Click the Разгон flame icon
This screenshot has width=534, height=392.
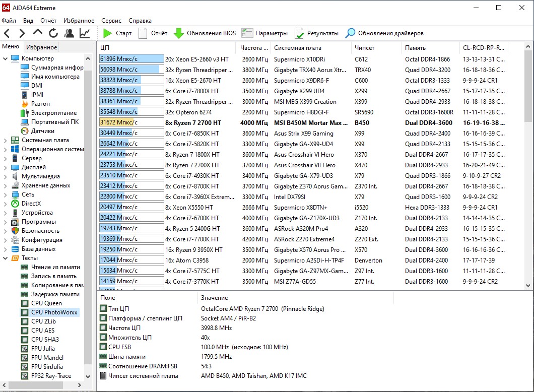click(x=25, y=103)
